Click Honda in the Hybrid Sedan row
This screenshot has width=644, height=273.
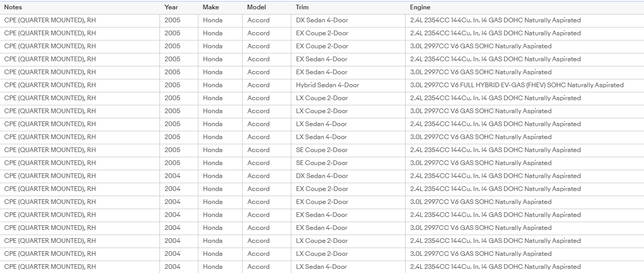pos(220,85)
